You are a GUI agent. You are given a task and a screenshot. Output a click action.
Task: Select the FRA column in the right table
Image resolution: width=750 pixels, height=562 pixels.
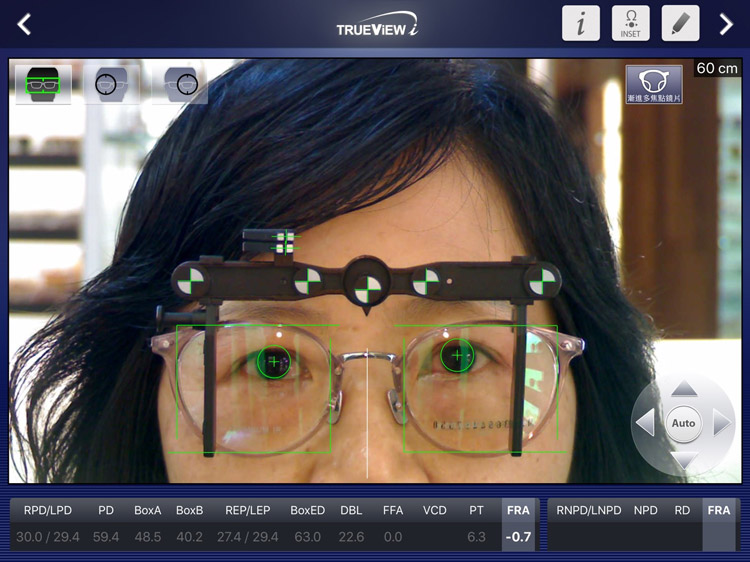point(719,524)
